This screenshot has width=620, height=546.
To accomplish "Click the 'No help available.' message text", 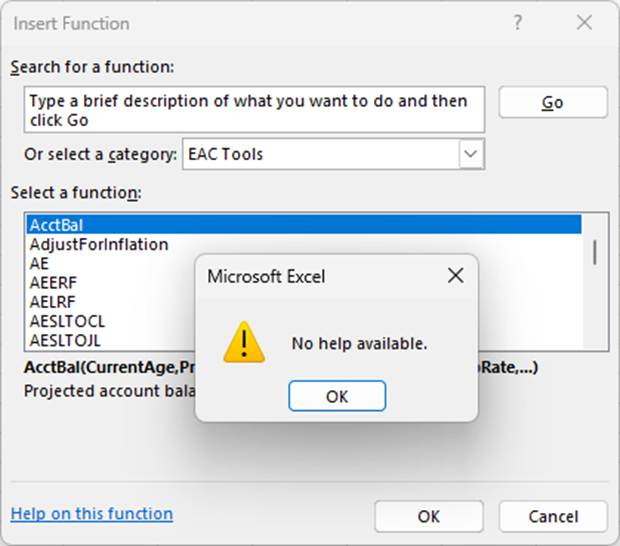I will click(359, 344).
